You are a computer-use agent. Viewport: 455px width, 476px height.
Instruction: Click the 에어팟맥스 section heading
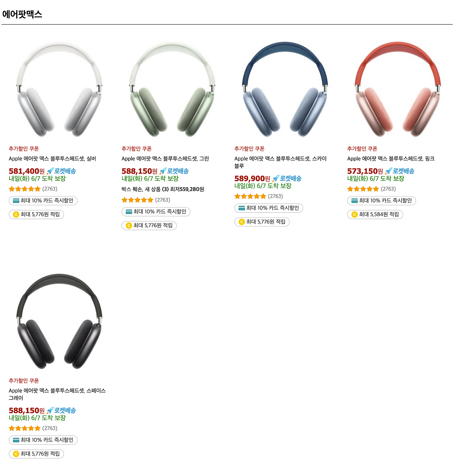coord(22,14)
